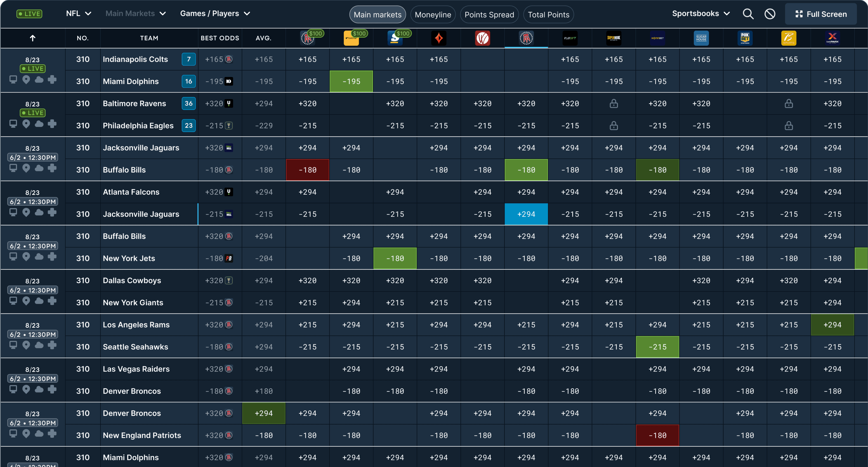868x467 pixels.
Task: Toggle the green LIVE filter at top left
Action: (x=29, y=14)
